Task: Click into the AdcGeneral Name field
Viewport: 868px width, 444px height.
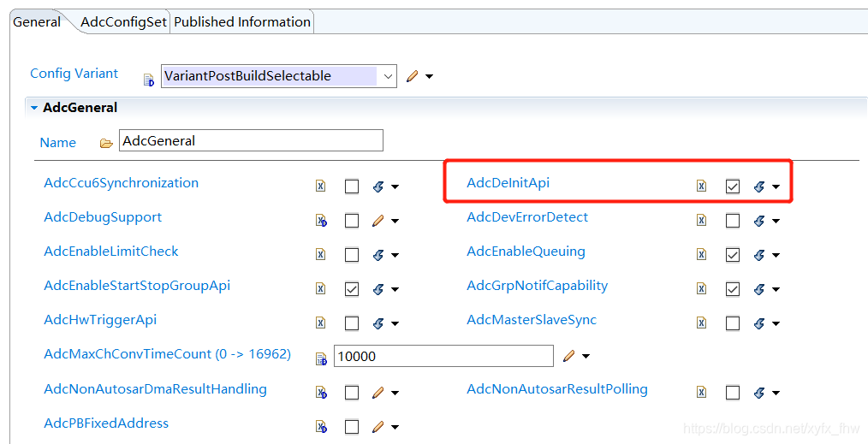Action: pyautogui.click(x=251, y=140)
